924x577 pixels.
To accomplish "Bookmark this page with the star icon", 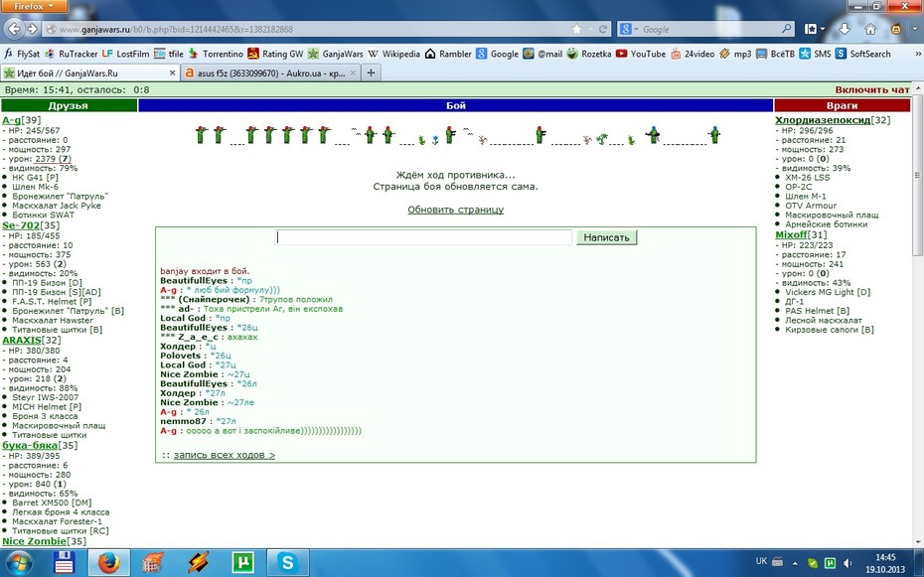I will click(577, 29).
